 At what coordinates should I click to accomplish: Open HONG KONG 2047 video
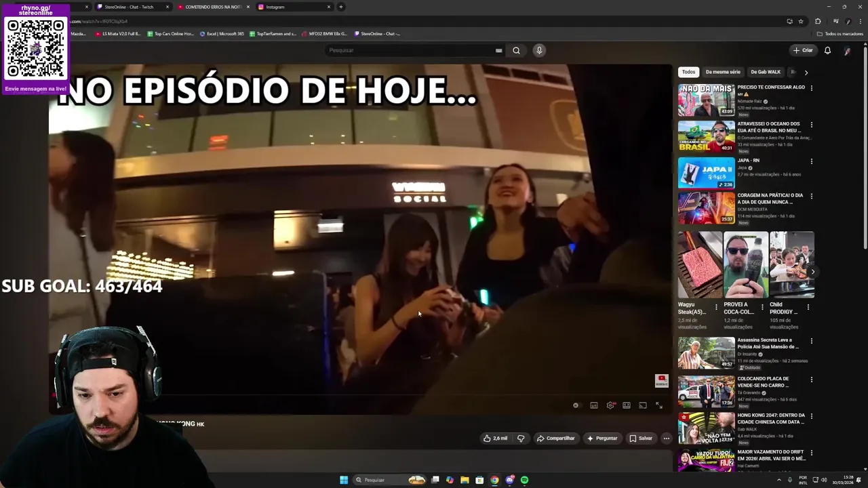click(706, 428)
